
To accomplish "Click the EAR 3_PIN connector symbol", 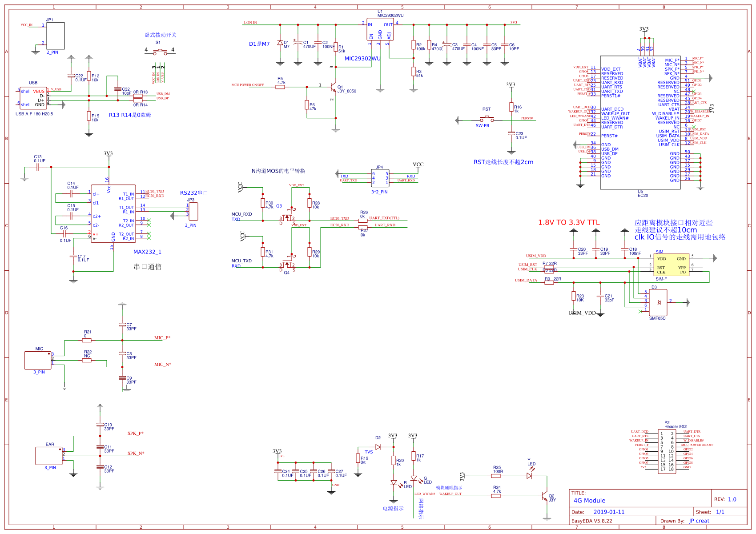I will (49, 456).
